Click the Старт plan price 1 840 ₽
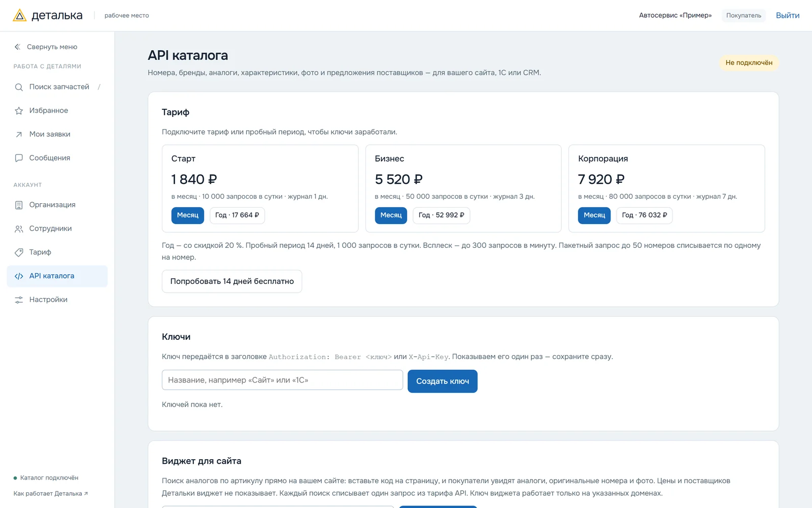 click(194, 179)
